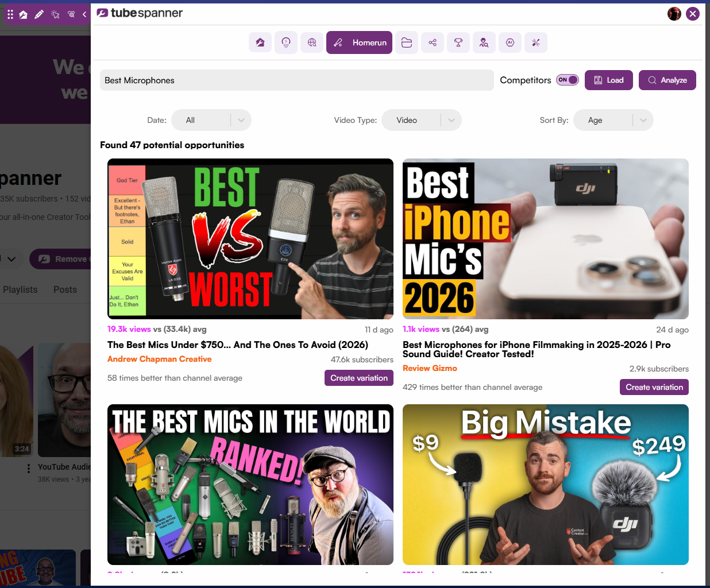Click the Remove button on background page
The image size is (710, 588).
click(x=60, y=259)
